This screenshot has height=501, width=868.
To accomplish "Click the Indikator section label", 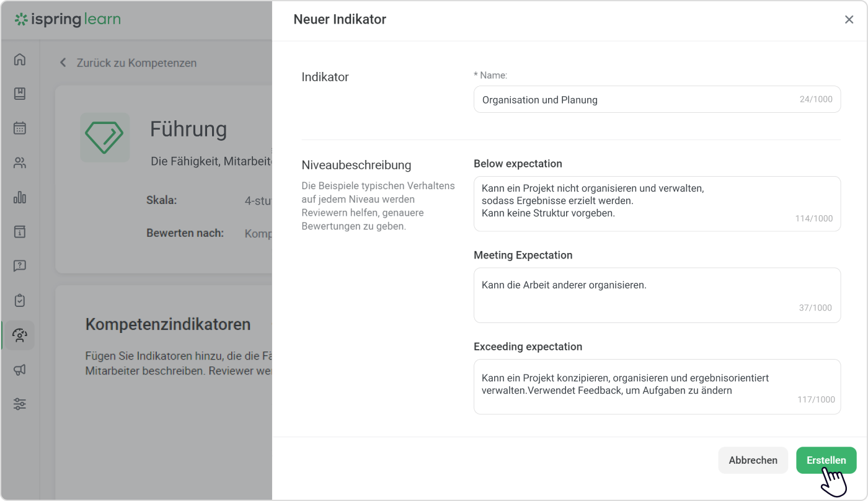I will tap(325, 77).
